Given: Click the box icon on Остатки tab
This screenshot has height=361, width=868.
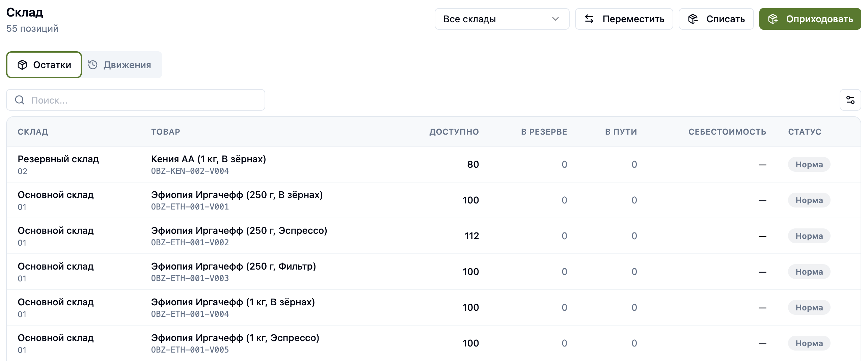Looking at the screenshot, I should [x=22, y=65].
